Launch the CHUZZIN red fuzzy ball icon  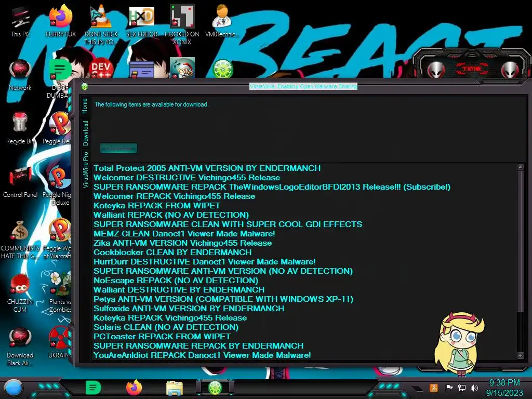(20, 293)
